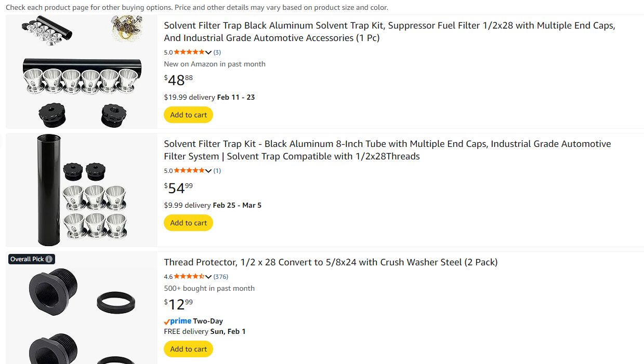This screenshot has width=644, height=364.
Task: Add the $54.99 Solvent Filter Trap Kit to cart
Action: click(x=188, y=223)
